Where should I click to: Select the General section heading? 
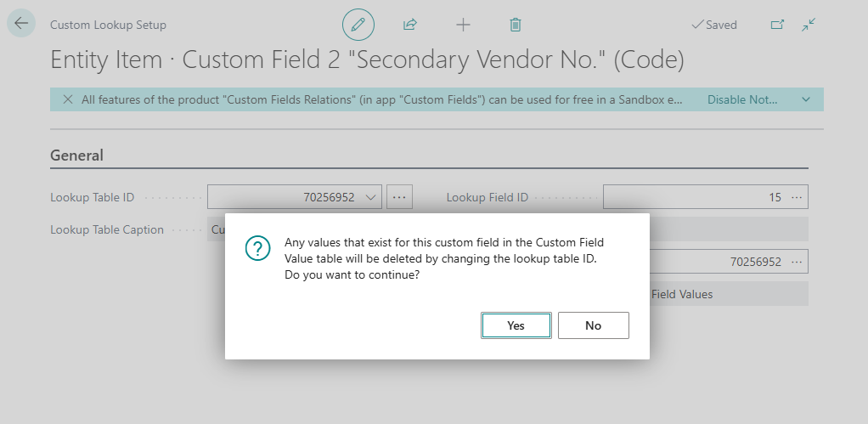point(76,155)
